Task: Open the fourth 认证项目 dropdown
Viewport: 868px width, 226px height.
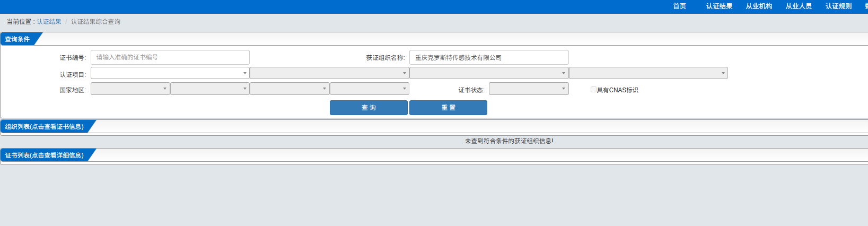Action: click(x=648, y=73)
